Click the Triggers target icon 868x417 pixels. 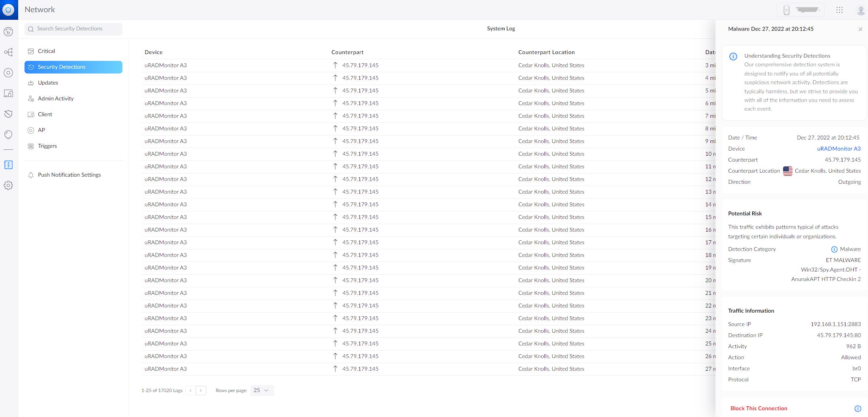coord(31,146)
